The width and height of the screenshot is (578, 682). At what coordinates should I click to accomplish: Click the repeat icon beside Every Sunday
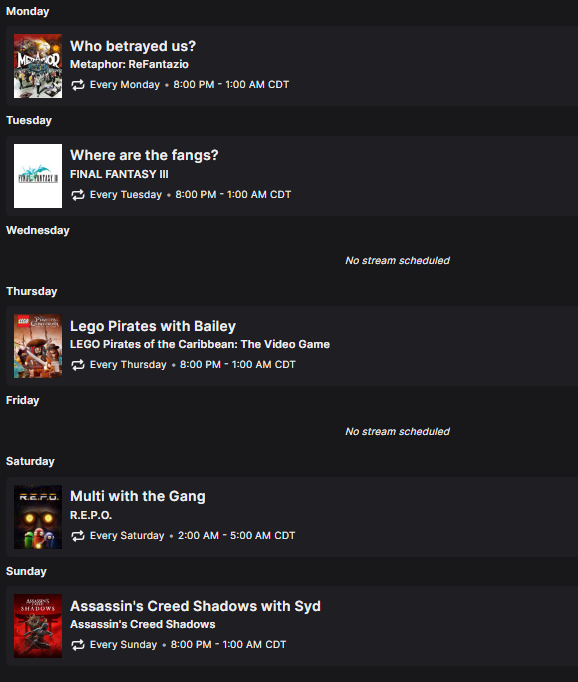pyautogui.click(x=78, y=645)
